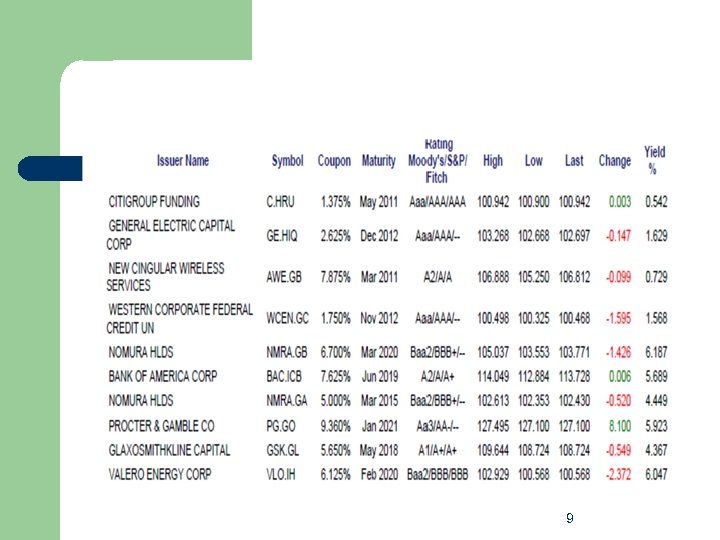This screenshot has height=540, width=720.
Task: Open BANK OF AMERICA CORP issuer
Action: [x=163, y=376]
